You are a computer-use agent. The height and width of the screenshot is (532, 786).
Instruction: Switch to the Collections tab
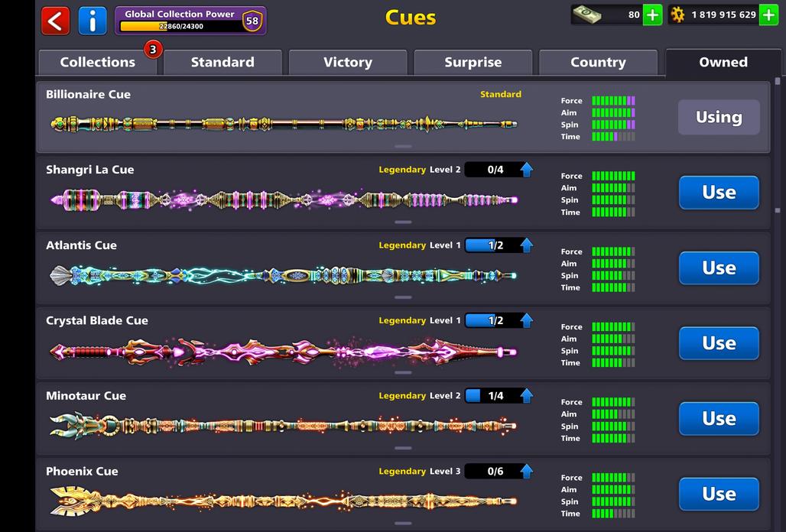click(x=97, y=63)
